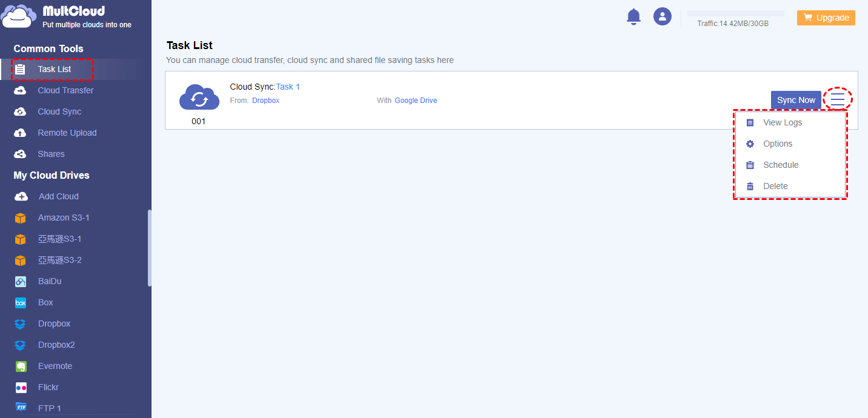
Task: Click the Upgrade button
Action: tap(826, 18)
